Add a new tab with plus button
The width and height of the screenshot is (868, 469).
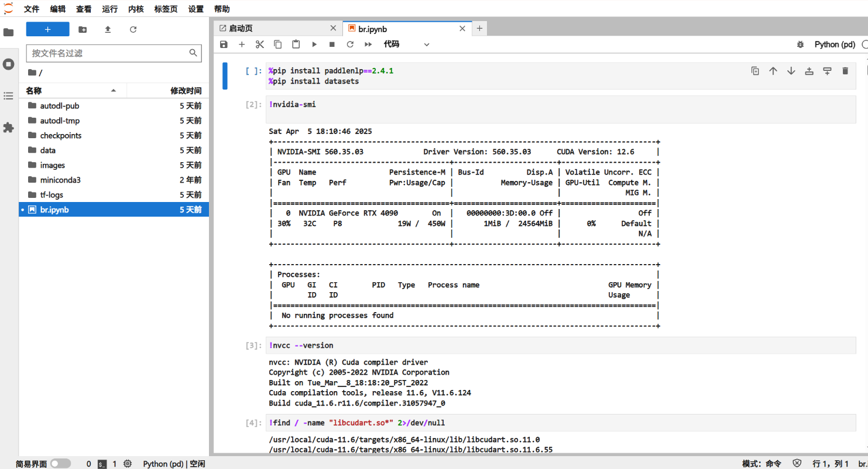point(479,28)
